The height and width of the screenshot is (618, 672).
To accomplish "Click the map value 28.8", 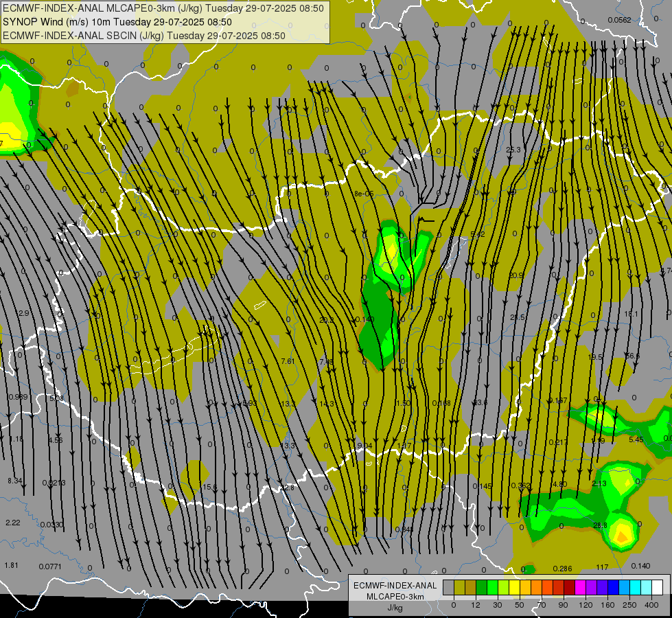I will pyautogui.click(x=600, y=525).
